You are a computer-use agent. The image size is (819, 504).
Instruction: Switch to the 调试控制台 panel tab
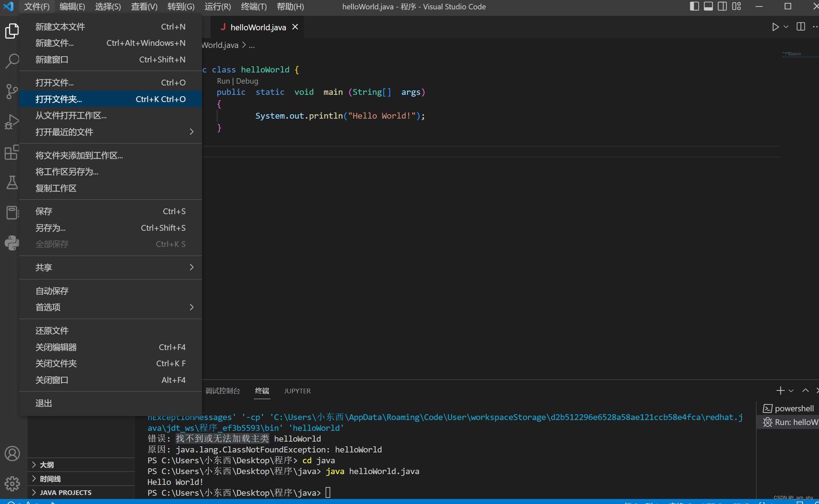pyautogui.click(x=223, y=391)
